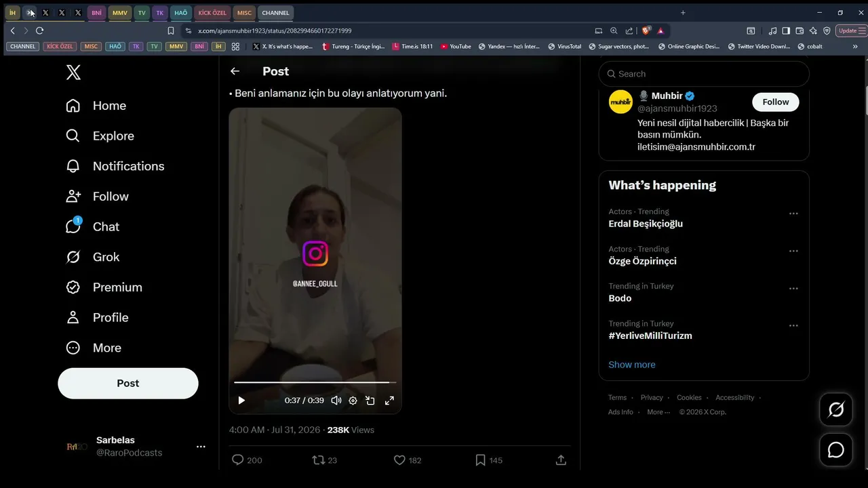
Task: Open the floating chat messages button
Action: [836, 450]
